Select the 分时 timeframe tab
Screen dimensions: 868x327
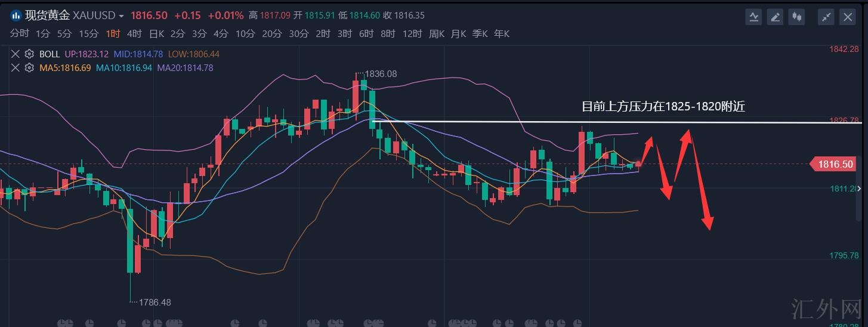pyautogui.click(x=20, y=34)
